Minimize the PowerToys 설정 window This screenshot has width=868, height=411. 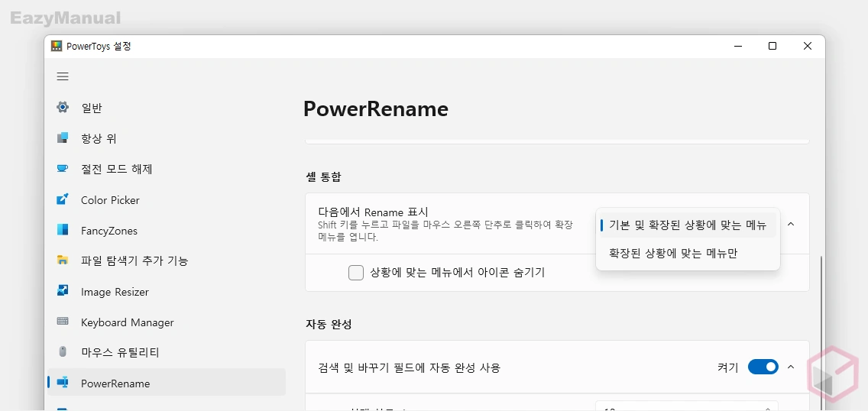[737, 47]
